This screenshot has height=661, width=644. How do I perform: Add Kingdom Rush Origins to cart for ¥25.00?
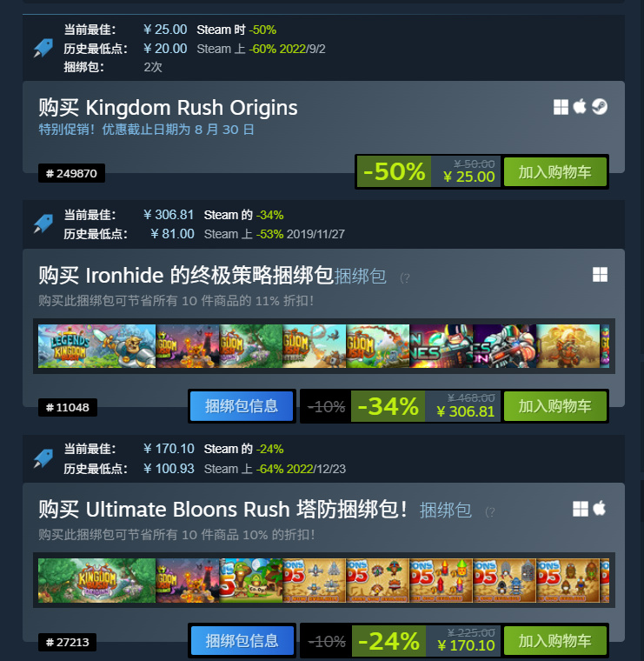[555, 172]
